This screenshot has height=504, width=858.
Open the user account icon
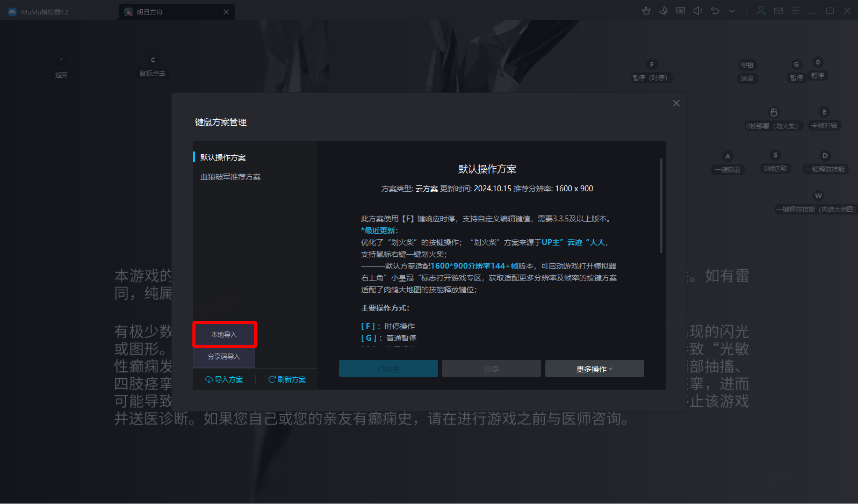click(761, 11)
